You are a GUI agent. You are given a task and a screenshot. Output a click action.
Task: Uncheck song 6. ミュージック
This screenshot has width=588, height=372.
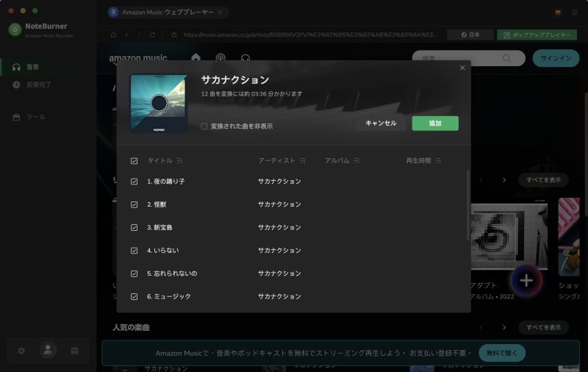point(134,296)
